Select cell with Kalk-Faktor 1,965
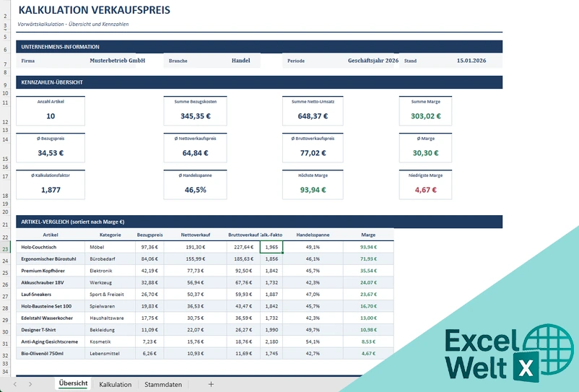Image resolution: width=579 pixels, height=392 pixels. point(271,247)
